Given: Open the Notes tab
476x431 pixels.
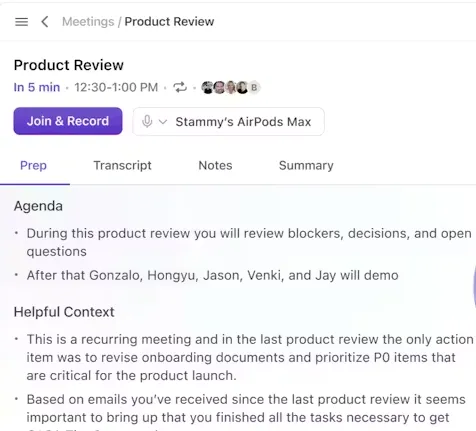Looking at the screenshot, I should click(x=215, y=165).
